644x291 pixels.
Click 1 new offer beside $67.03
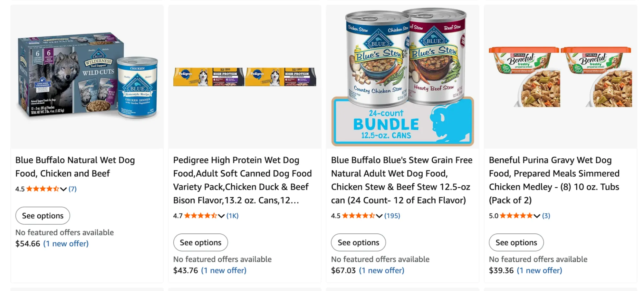381,270
